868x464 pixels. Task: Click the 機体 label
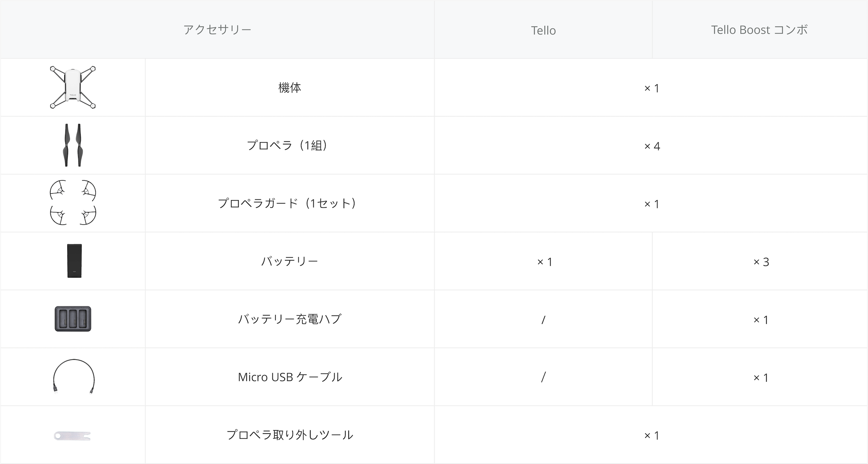point(290,88)
